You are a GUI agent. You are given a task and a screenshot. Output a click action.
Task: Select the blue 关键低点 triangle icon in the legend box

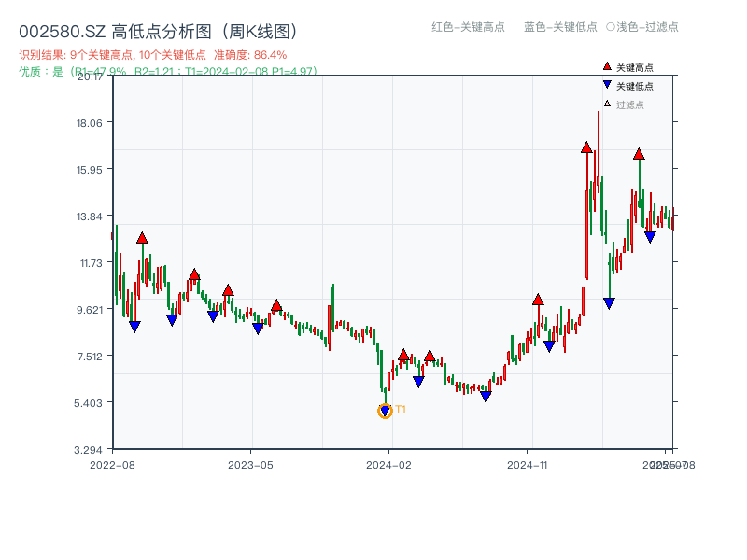click(x=607, y=84)
